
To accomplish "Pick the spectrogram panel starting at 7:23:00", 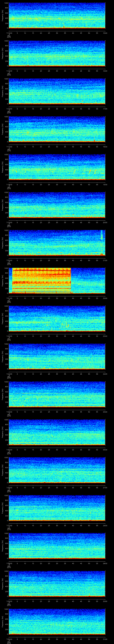I will click(x=57, y=356).
